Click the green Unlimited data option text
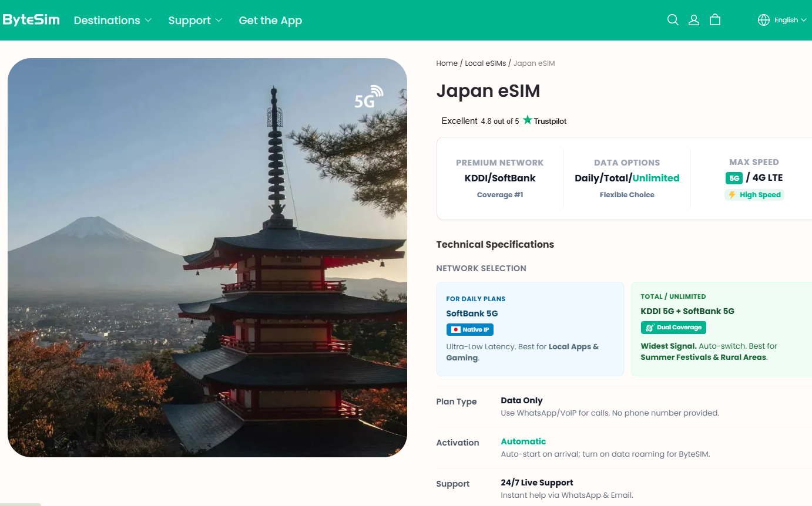The height and width of the screenshot is (506, 812). point(656,178)
